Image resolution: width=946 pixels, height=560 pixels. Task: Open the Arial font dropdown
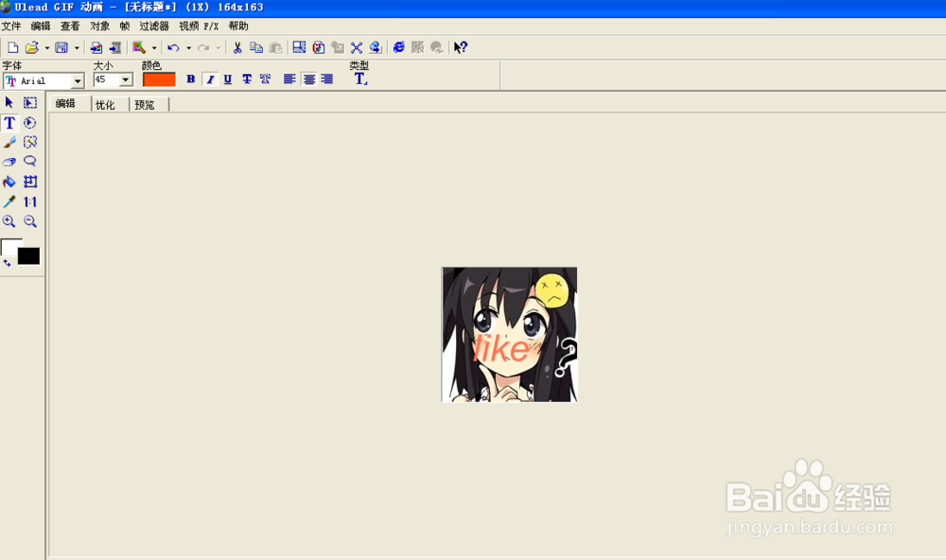click(78, 80)
